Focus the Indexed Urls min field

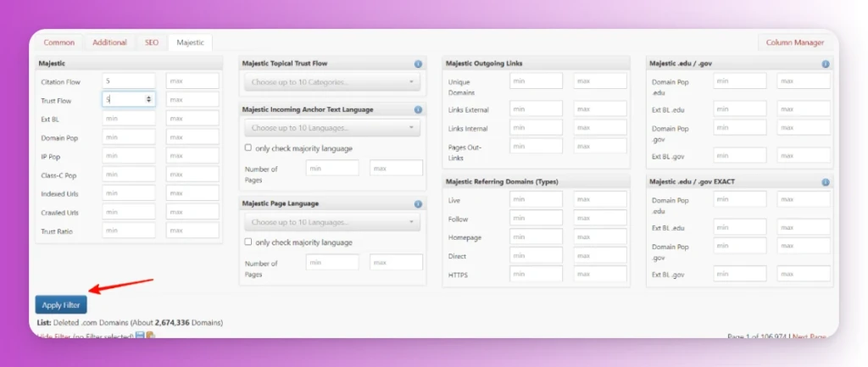[x=129, y=193]
